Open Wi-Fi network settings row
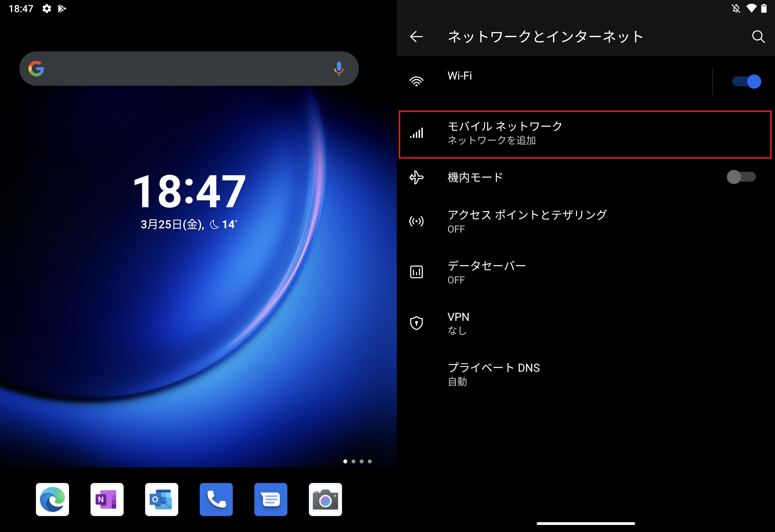The width and height of the screenshot is (775, 532). coord(554,82)
